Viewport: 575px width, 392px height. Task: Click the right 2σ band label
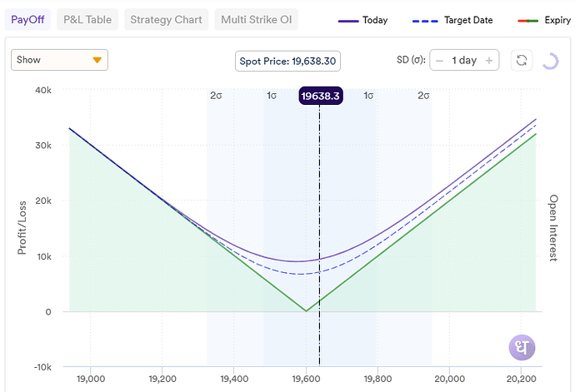coord(423,96)
